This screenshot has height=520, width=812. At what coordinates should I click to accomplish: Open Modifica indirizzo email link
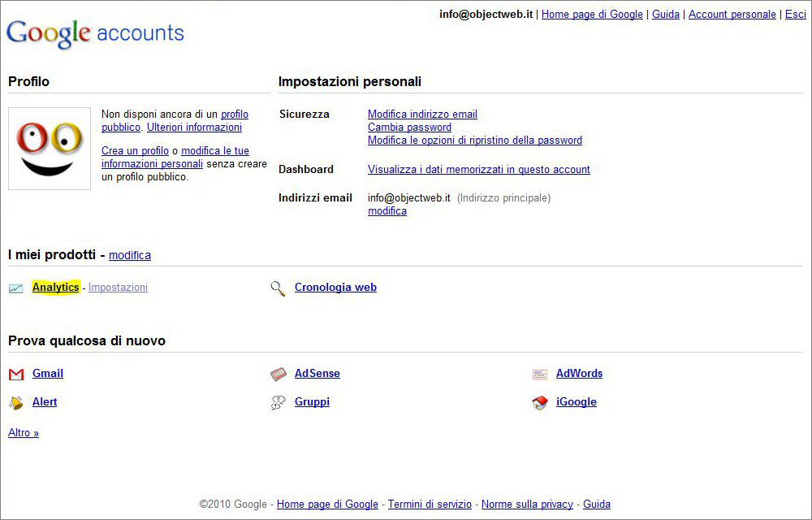(422, 115)
